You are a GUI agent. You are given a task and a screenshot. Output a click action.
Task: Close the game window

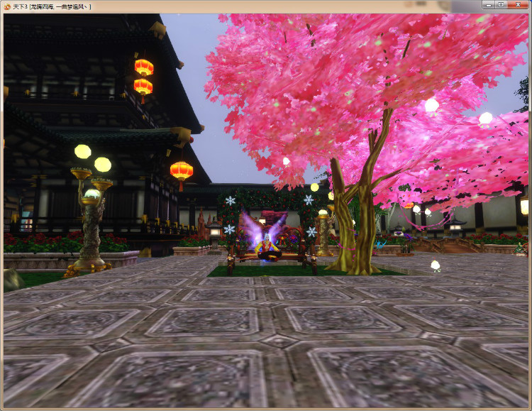coord(517,4)
